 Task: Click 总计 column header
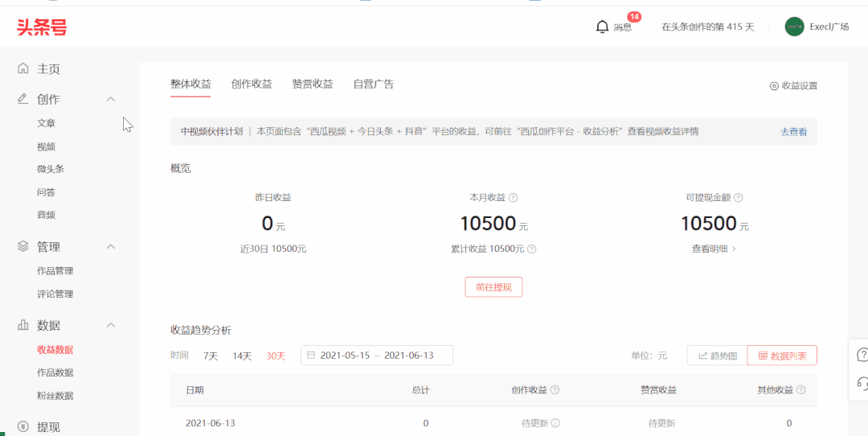[420, 390]
